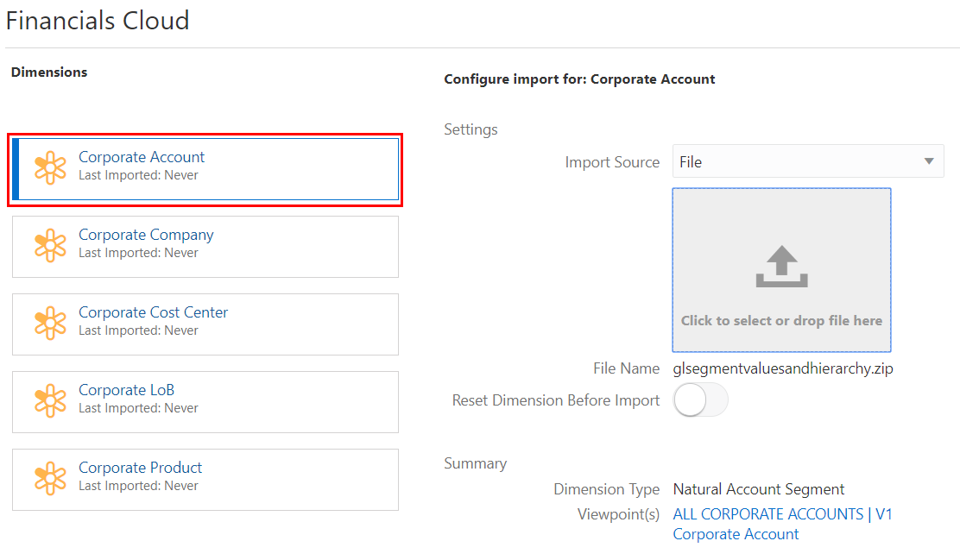Click Last Imported: Never under Corporate LoB
Image resolution: width=960 pixels, height=560 pixels.
tap(138, 408)
